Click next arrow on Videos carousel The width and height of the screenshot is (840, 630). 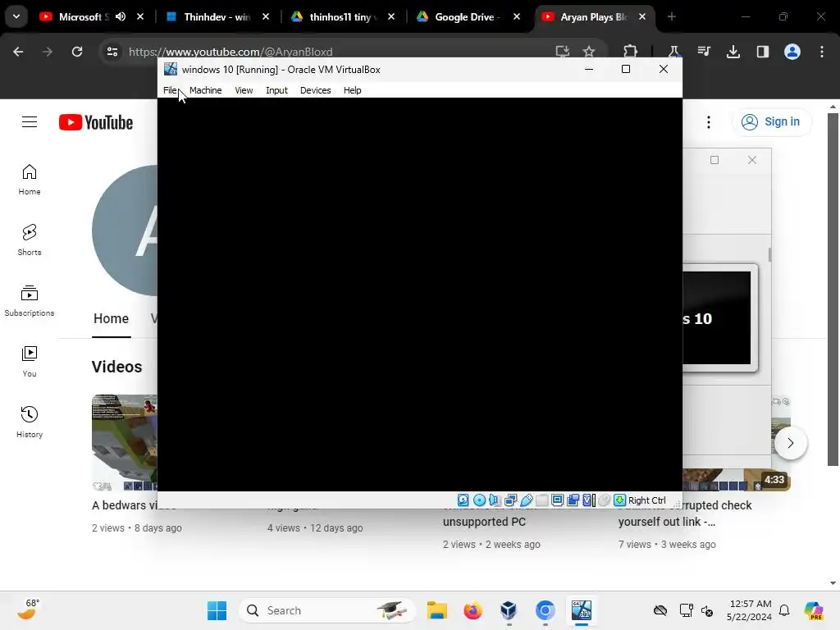(x=790, y=443)
